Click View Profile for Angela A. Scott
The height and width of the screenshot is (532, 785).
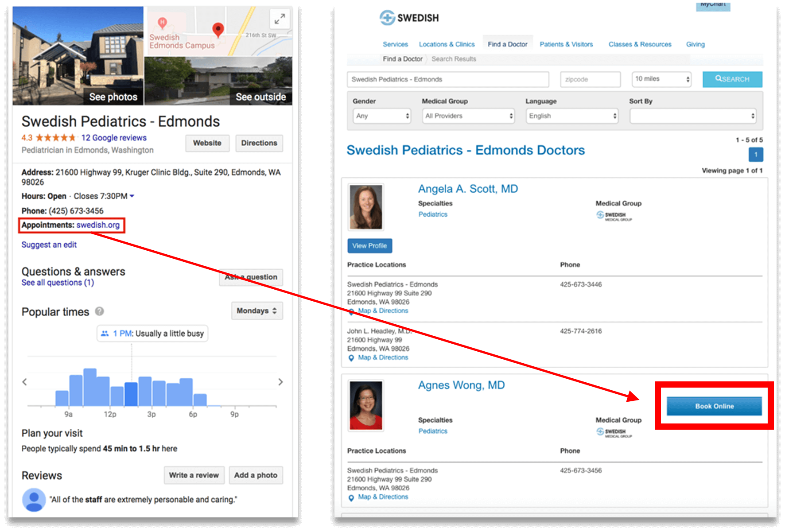click(x=370, y=246)
